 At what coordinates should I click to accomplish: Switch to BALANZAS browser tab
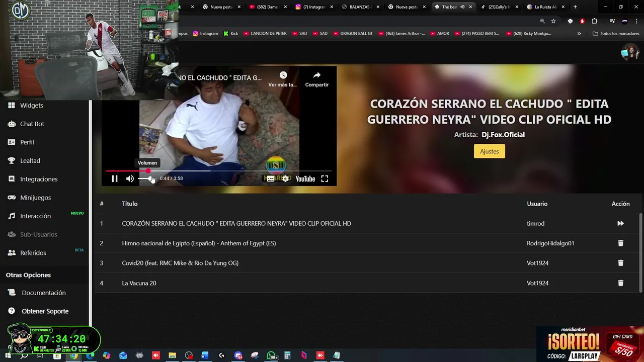[359, 7]
